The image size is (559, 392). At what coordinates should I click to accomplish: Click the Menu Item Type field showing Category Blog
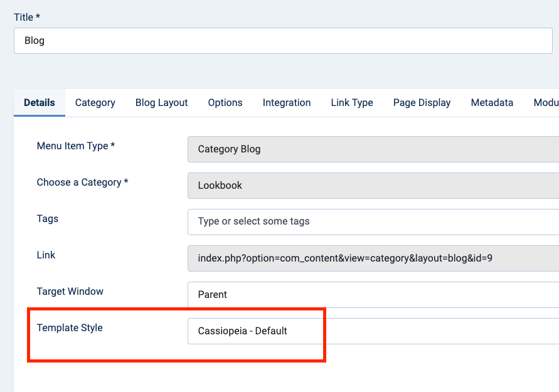tap(373, 149)
